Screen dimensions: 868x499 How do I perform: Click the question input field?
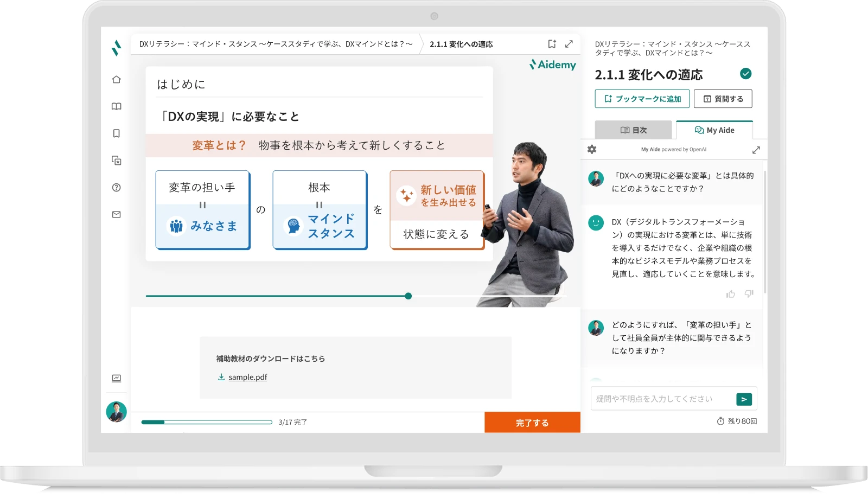pyautogui.click(x=662, y=399)
